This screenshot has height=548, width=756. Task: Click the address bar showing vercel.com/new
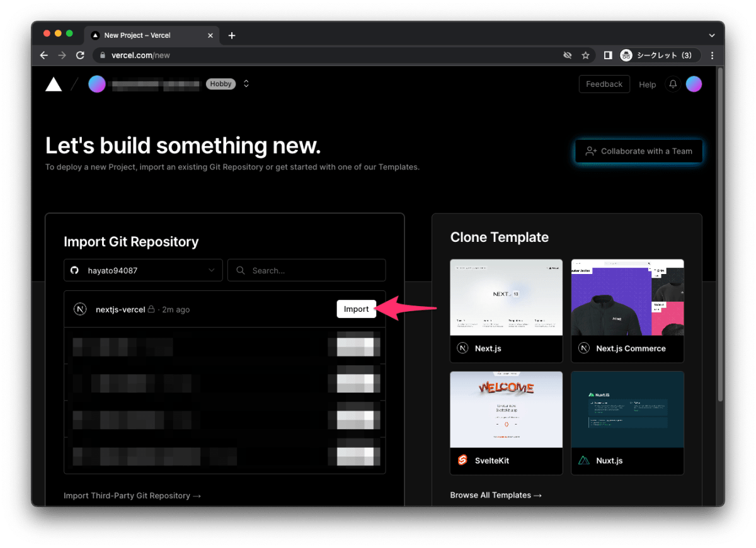click(345, 55)
